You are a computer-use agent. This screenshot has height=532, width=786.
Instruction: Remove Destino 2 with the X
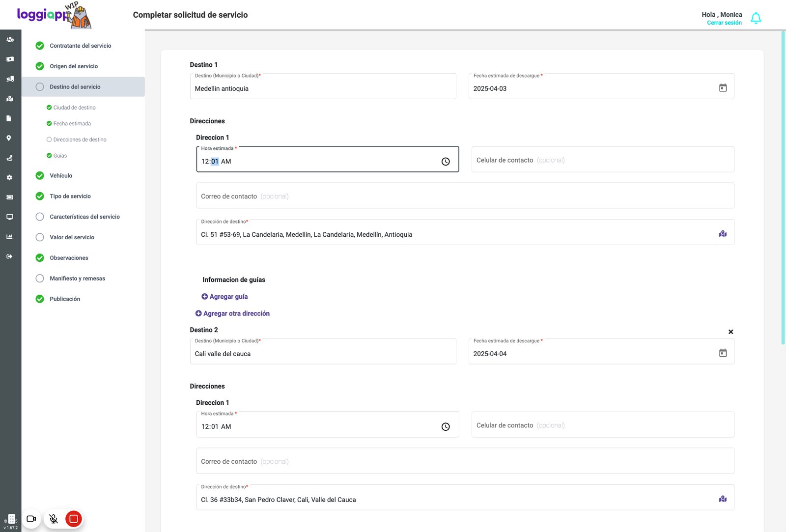[730, 332]
